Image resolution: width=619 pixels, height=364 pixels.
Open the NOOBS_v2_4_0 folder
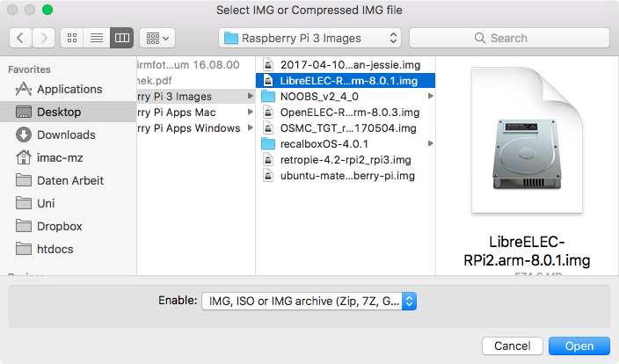[x=346, y=97]
